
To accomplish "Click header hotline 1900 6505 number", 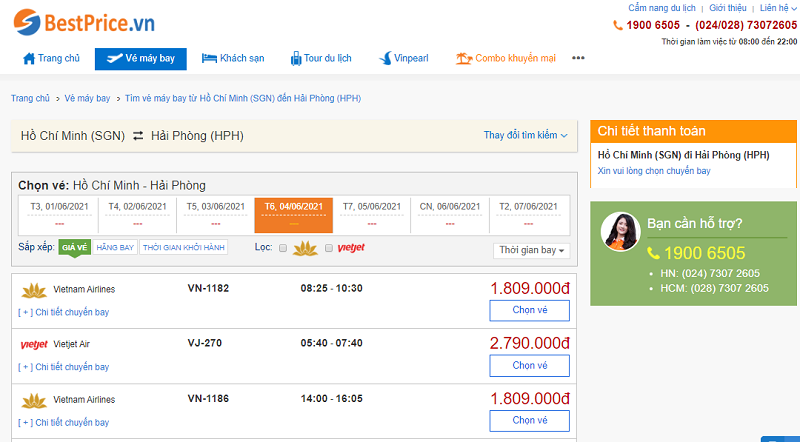I will point(653,25).
